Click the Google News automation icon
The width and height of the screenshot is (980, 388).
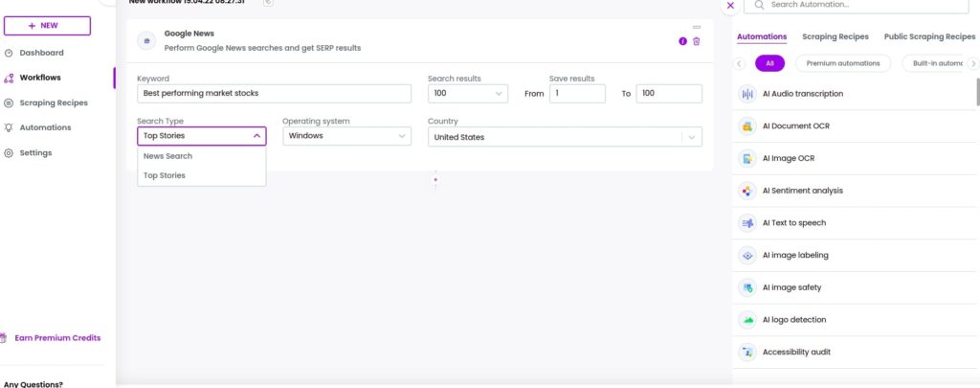146,40
